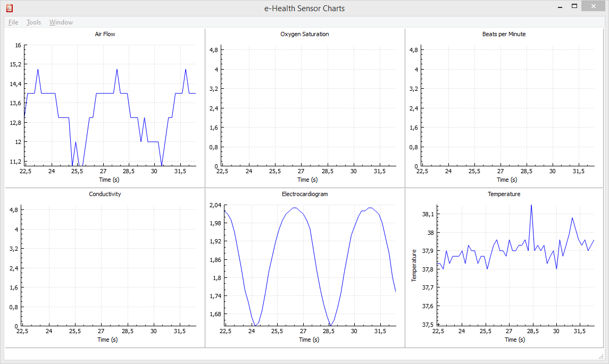Image resolution: width=609 pixels, height=364 pixels.
Task: Click the 37,5 y-axis value on Temperature
Action: 428,325
